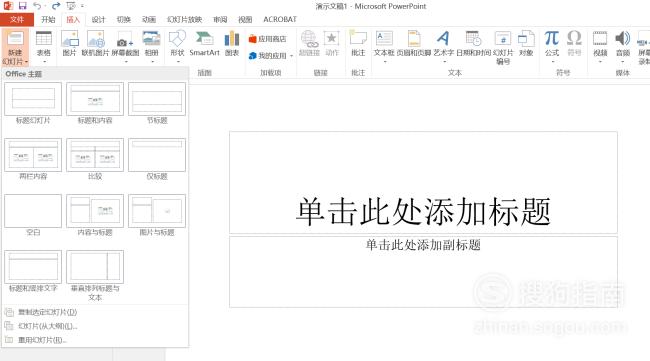The image size is (650, 361).
Task: Insert Audio (音频) speaker icon
Action: (x=623, y=39)
